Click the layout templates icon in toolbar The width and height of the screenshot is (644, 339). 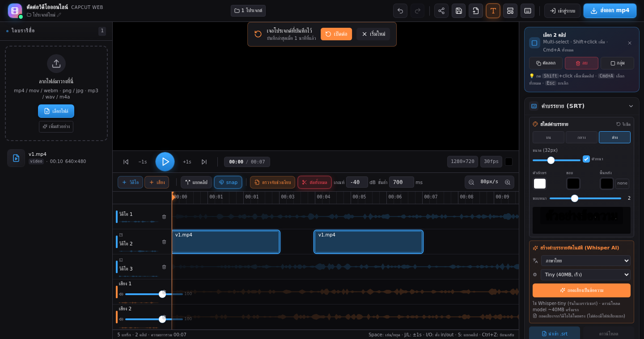click(x=510, y=11)
